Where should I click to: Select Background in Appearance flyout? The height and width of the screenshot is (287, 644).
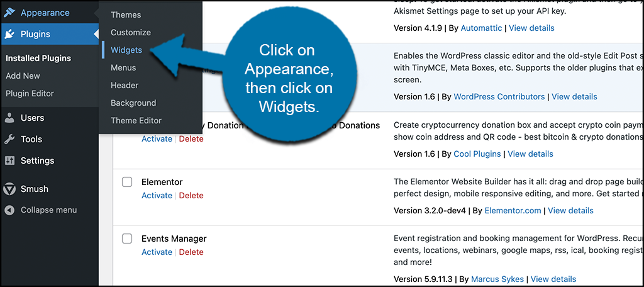pyautogui.click(x=133, y=103)
